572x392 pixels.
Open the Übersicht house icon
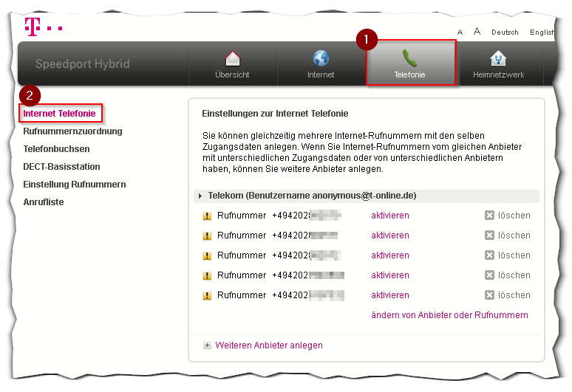pyautogui.click(x=232, y=59)
